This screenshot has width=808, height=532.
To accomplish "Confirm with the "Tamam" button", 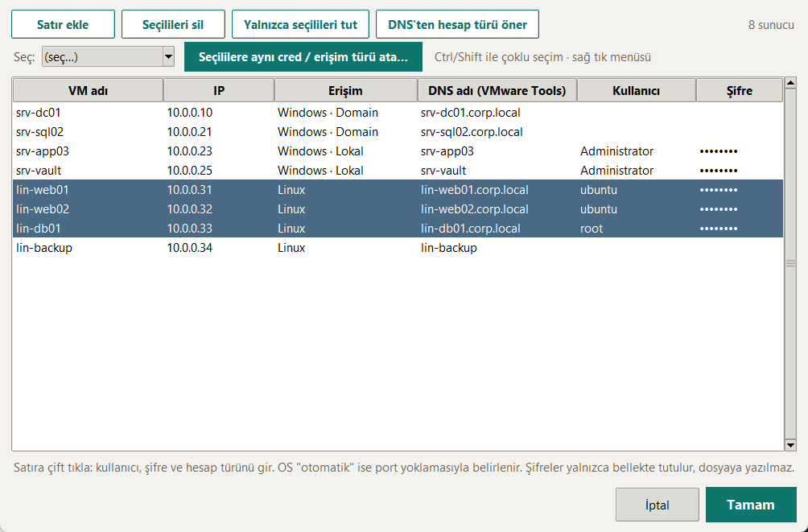I will [x=751, y=505].
